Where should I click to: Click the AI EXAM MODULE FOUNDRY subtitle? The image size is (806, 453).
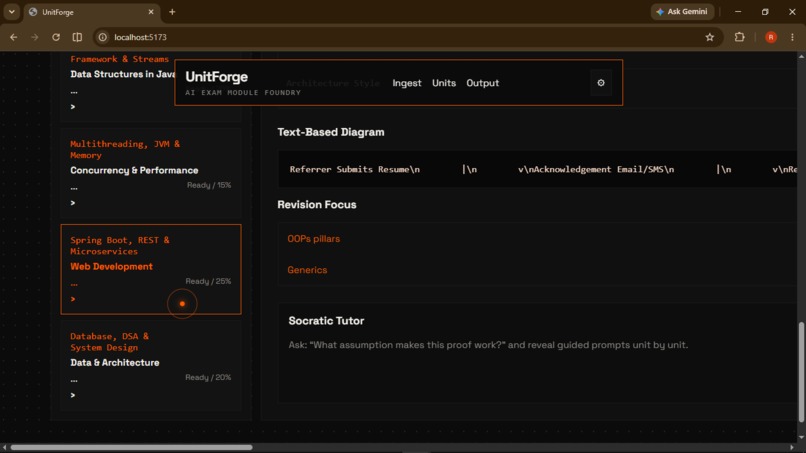click(243, 93)
